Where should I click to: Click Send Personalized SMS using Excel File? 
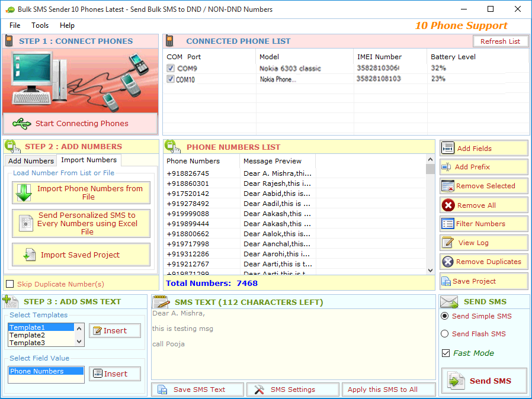pyautogui.click(x=81, y=223)
